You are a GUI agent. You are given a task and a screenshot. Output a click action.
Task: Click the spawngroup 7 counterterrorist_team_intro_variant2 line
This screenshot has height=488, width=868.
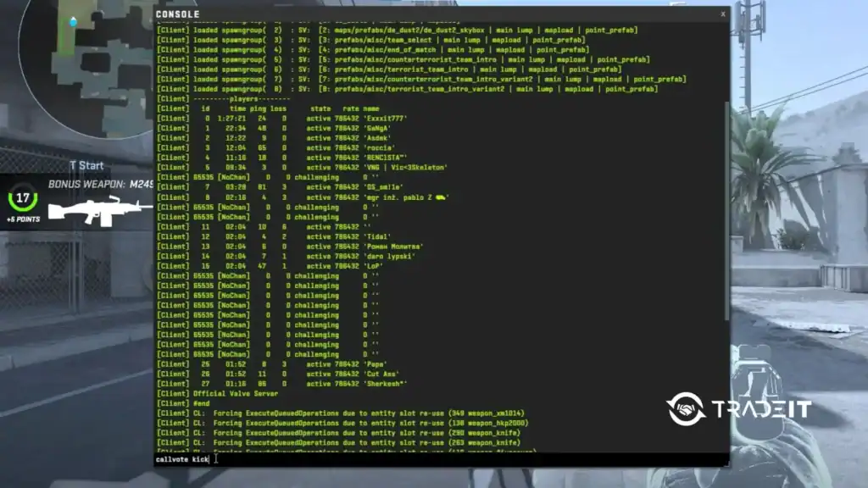421,80
